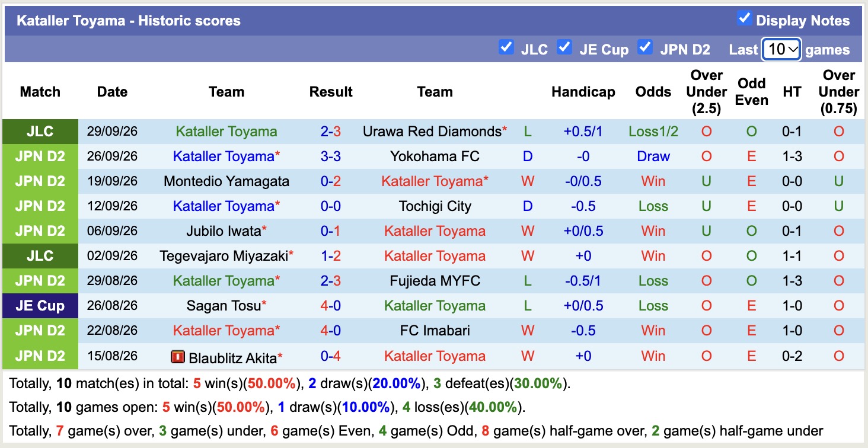Click the JE Cup match label on 26/08/26

(40, 306)
